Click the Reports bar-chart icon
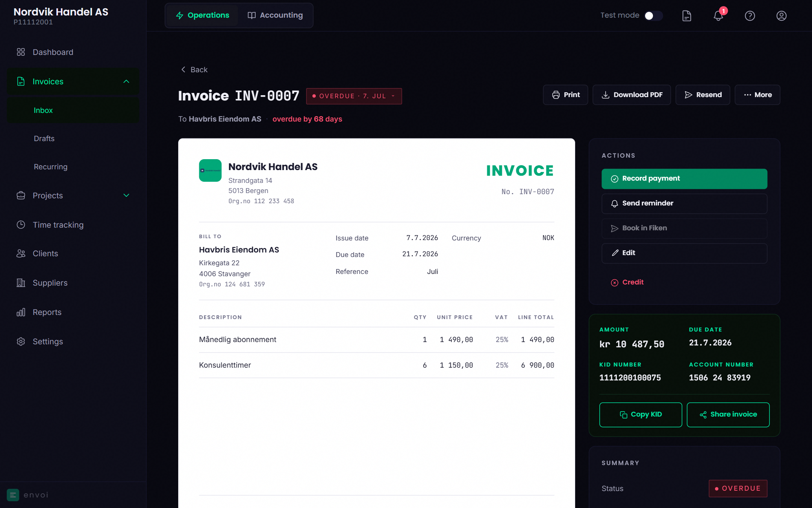This screenshot has width=812, height=508. (x=21, y=312)
